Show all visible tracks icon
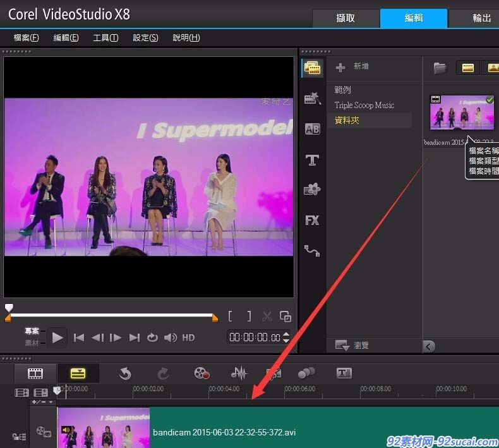This screenshot has width=499, height=448. coord(21,392)
